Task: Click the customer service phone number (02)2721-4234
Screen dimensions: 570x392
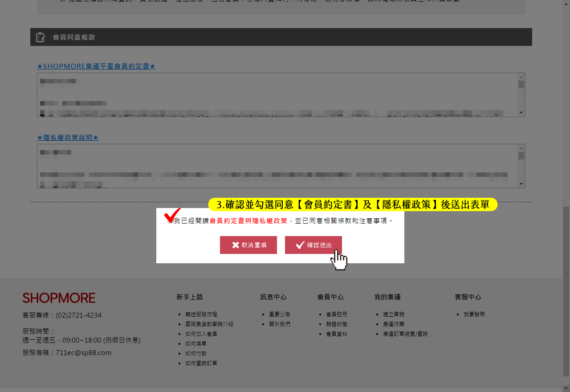Action: (78, 315)
